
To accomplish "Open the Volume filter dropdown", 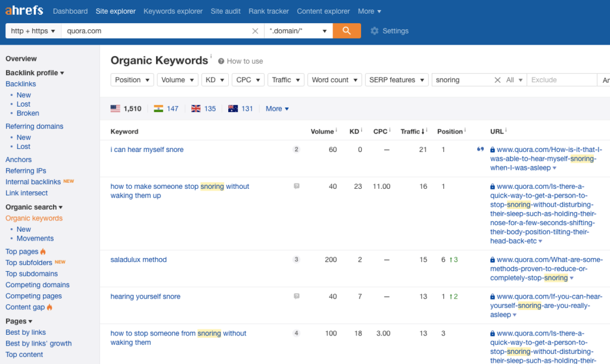I will (178, 80).
